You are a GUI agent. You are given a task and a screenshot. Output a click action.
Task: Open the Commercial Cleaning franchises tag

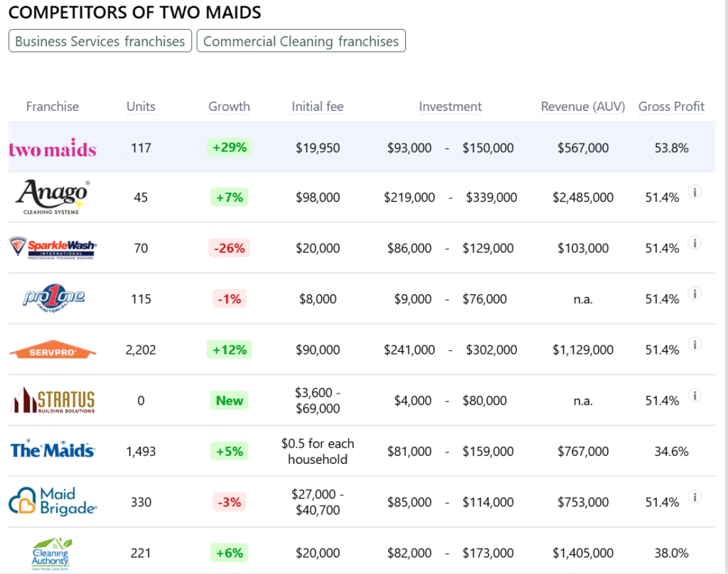click(x=301, y=40)
